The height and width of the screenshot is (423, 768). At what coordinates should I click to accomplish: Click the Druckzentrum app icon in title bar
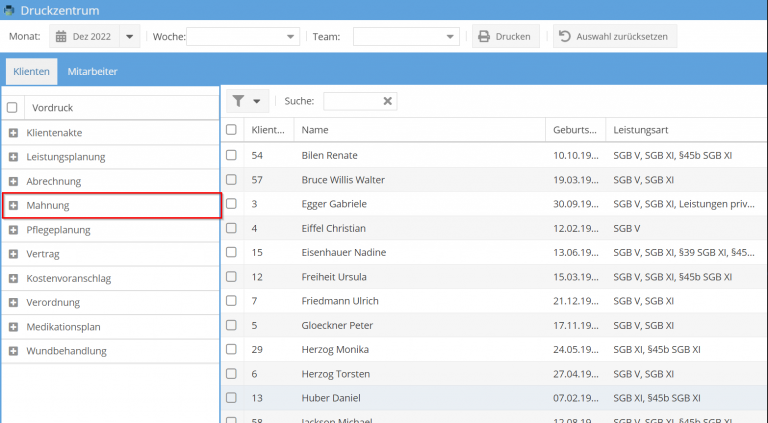pyautogui.click(x=9, y=10)
